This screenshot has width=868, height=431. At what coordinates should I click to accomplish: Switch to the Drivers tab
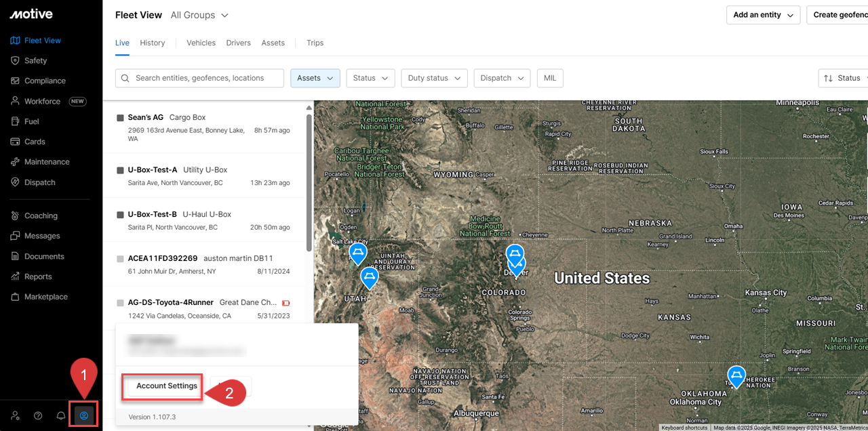coord(239,43)
